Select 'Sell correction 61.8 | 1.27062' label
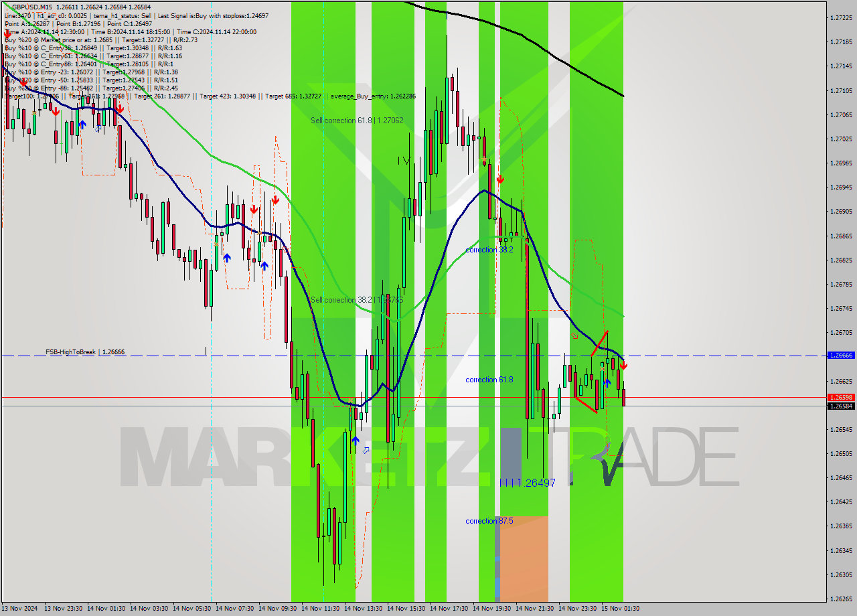This screenshot has height=616, width=857. click(357, 121)
